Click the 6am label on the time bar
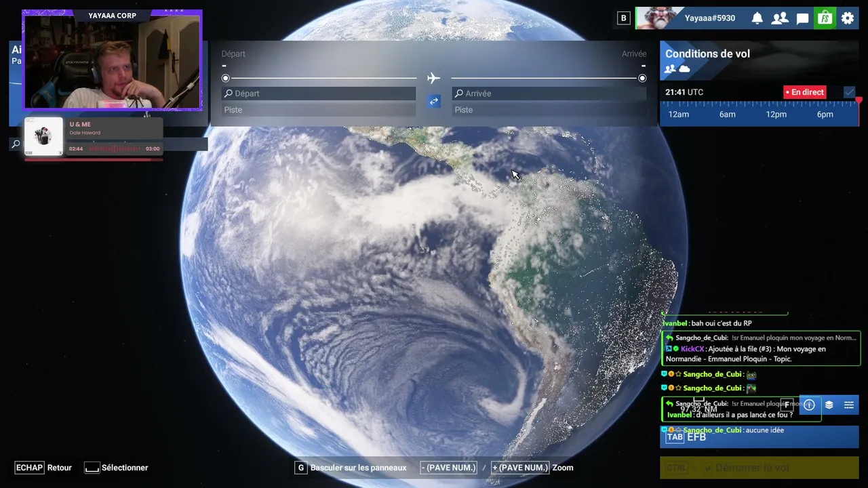 [728, 115]
